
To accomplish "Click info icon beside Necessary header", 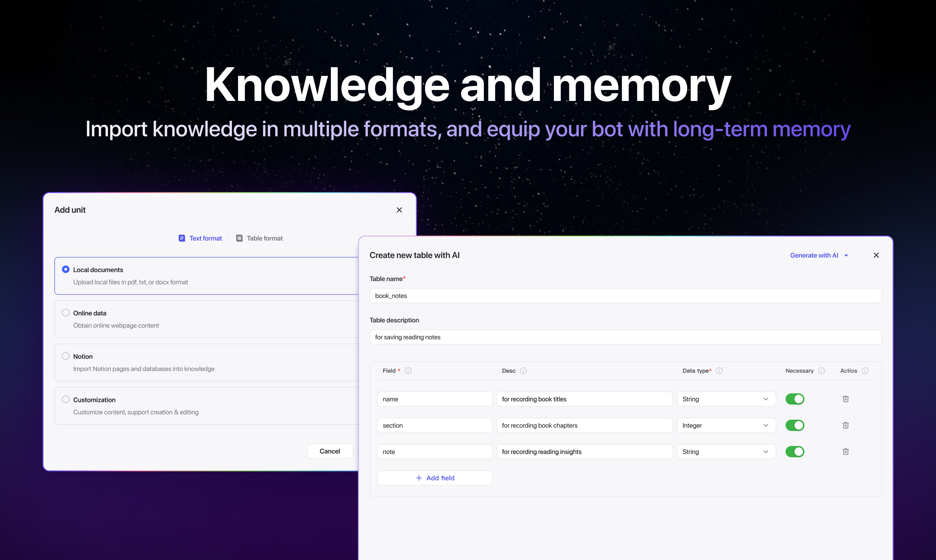I will click(821, 371).
